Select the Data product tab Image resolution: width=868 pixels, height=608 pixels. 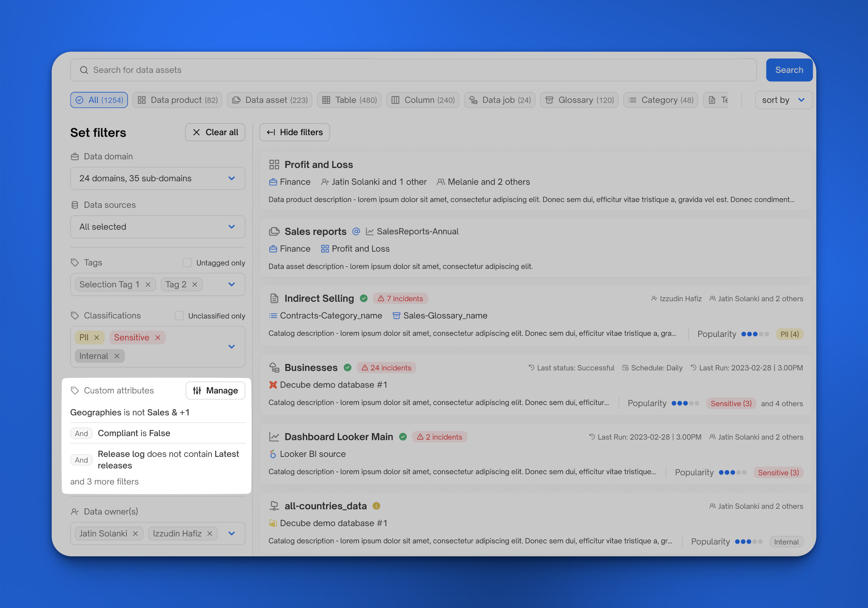[178, 100]
